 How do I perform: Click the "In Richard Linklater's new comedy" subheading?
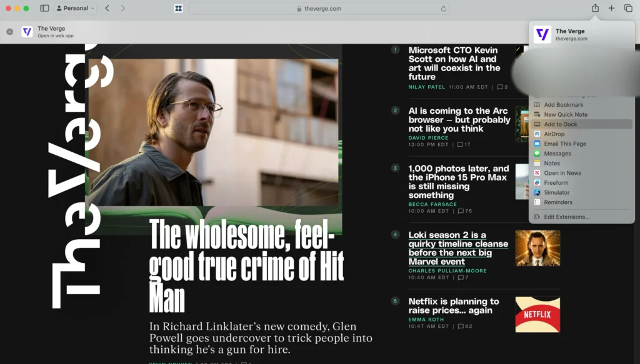coord(261,338)
